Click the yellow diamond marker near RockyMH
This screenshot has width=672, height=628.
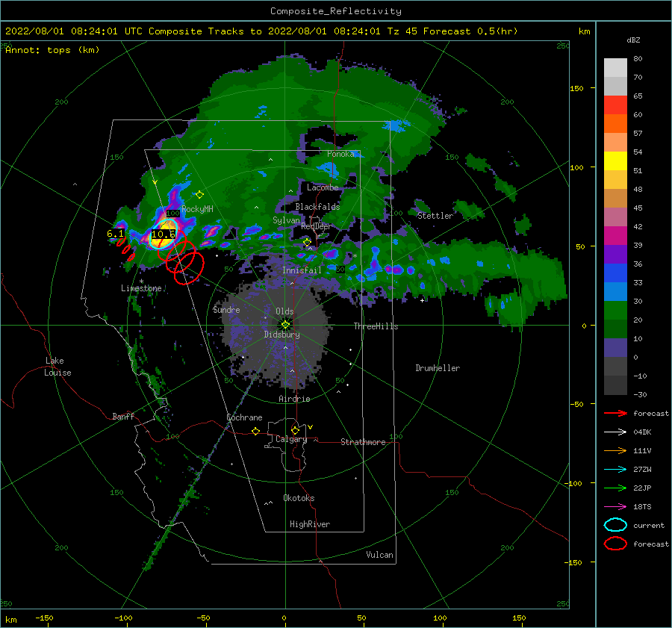(199, 195)
